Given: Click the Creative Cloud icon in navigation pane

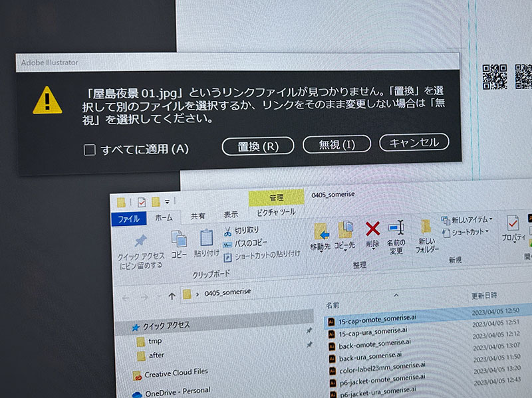Looking at the screenshot, I should click(137, 376).
